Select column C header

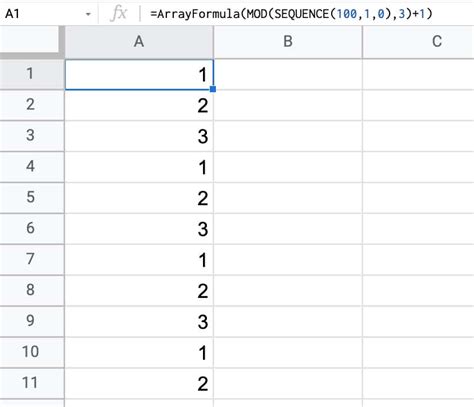pos(418,42)
